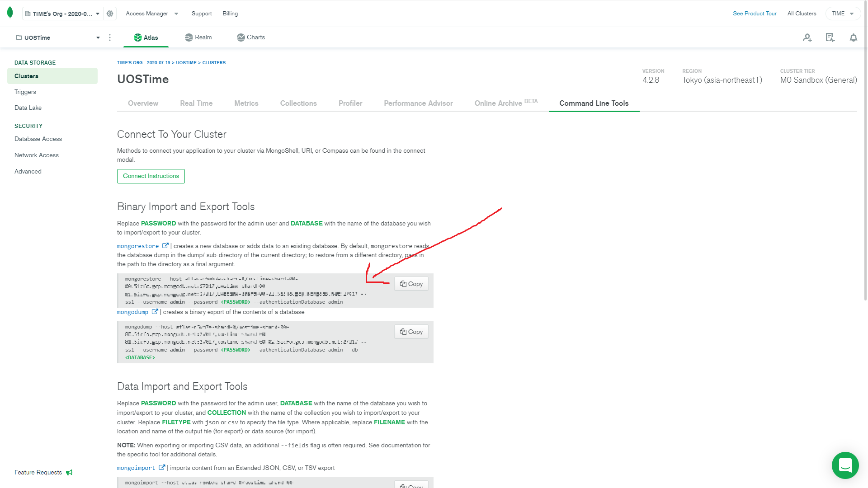Click the invite user icon
This screenshot has height=488, width=868.
click(807, 38)
